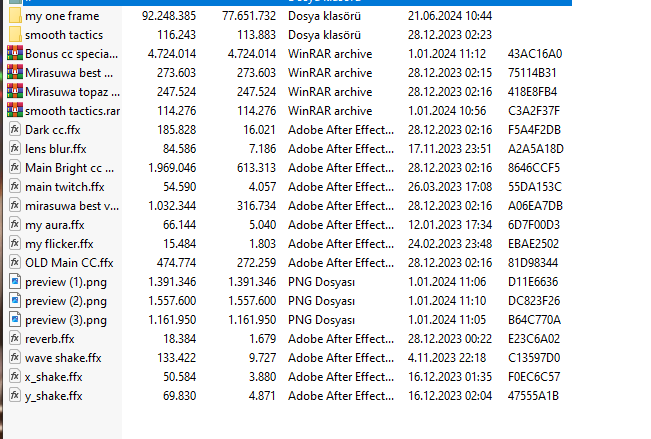Select file name 'wave shake.ffx'
Image resolution: width=651 pixels, height=439 pixels.
pos(63,358)
